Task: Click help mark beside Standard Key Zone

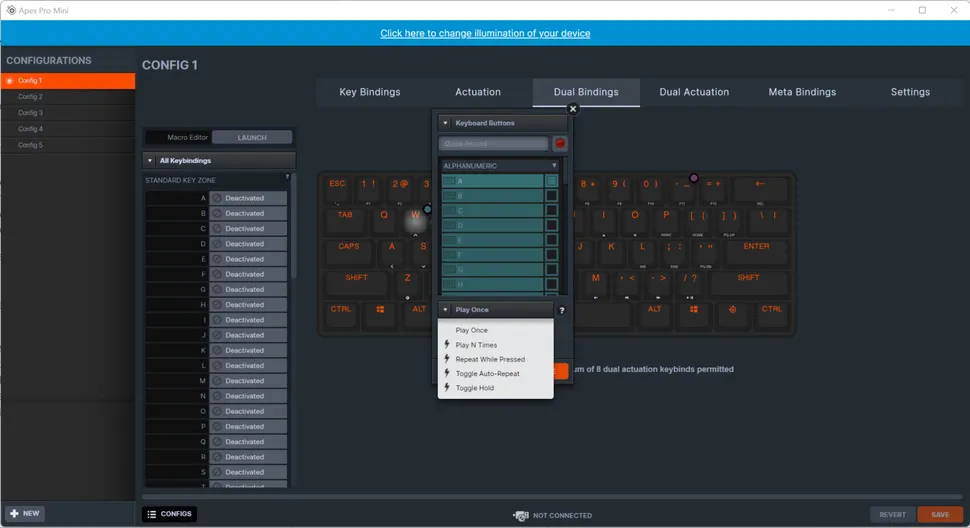Action: (x=287, y=177)
